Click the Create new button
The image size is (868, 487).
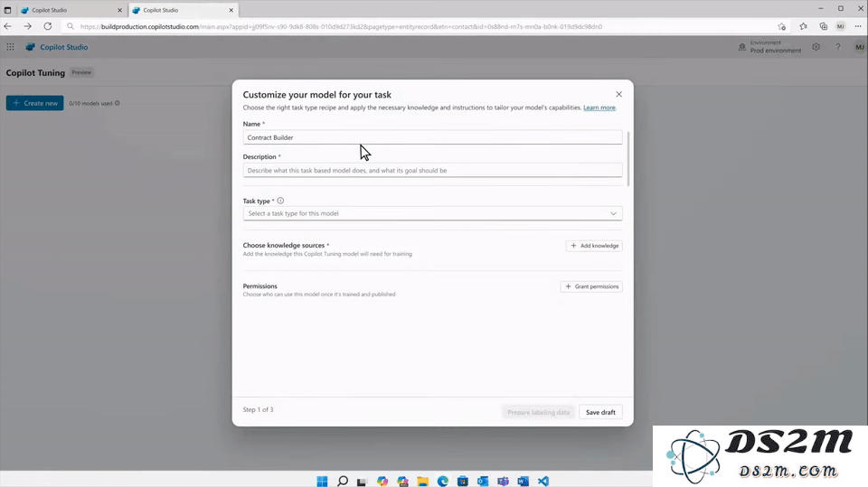35,103
